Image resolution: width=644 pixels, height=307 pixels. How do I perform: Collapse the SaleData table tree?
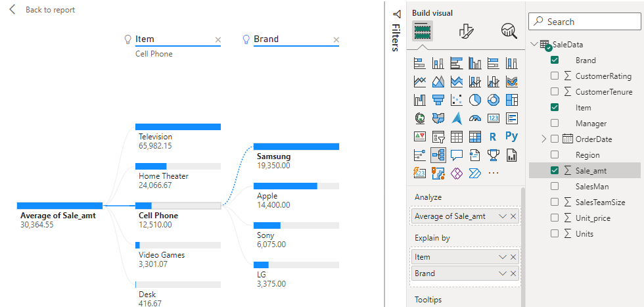(x=534, y=44)
